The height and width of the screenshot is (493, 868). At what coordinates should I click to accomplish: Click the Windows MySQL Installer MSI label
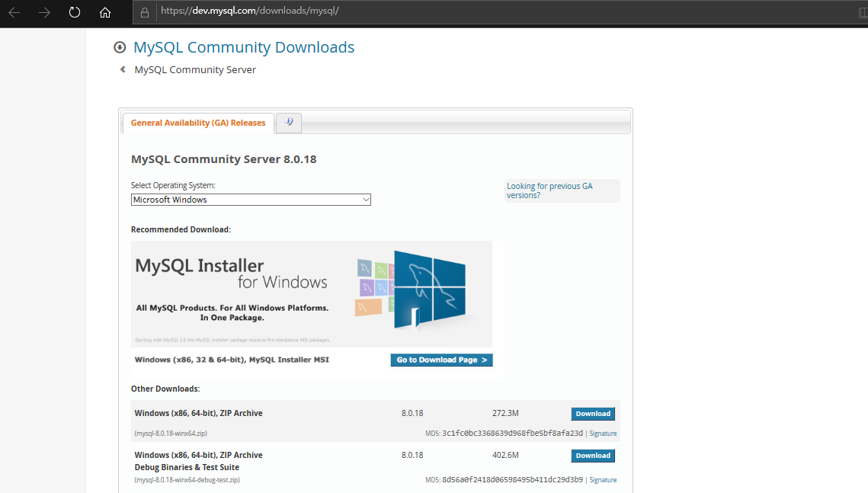point(232,360)
